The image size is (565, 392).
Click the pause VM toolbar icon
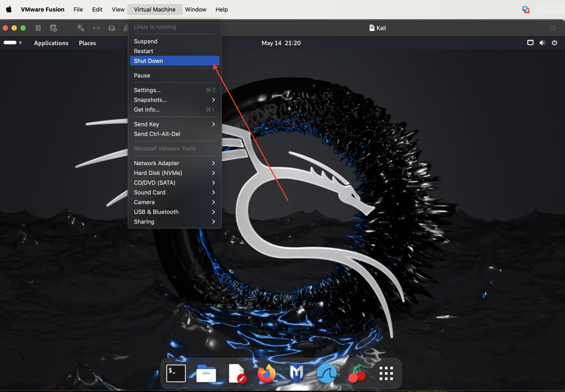click(38, 28)
